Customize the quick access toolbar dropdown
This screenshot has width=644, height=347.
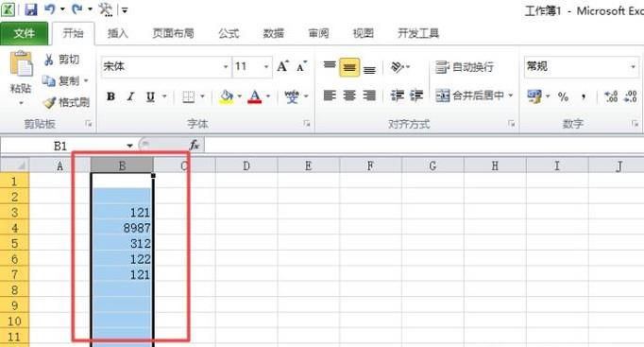(125, 9)
